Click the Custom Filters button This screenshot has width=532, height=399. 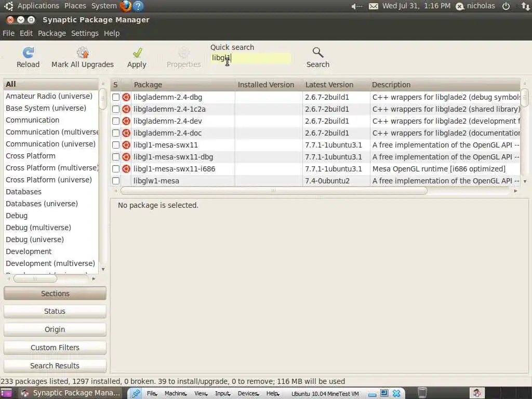(x=55, y=348)
